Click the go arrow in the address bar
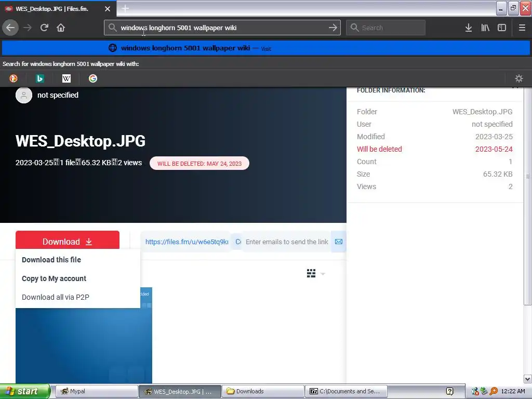This screenshot has height=399, width=532. coord(333,28)
